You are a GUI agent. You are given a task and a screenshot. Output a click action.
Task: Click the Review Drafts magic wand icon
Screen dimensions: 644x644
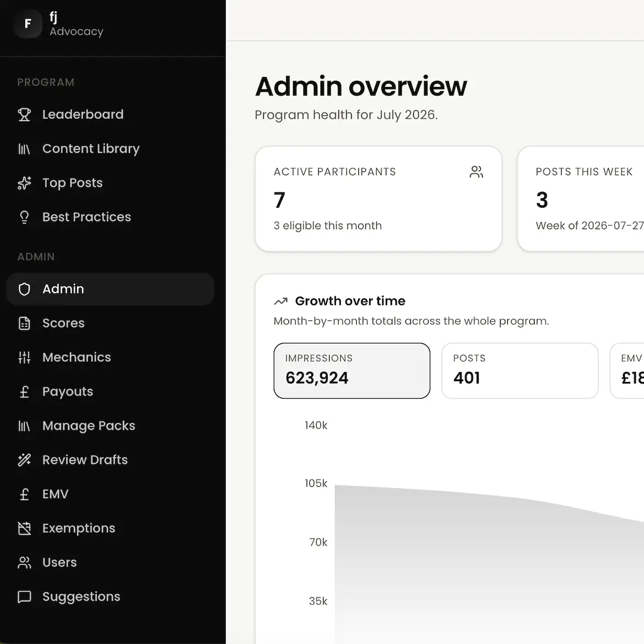24,459
